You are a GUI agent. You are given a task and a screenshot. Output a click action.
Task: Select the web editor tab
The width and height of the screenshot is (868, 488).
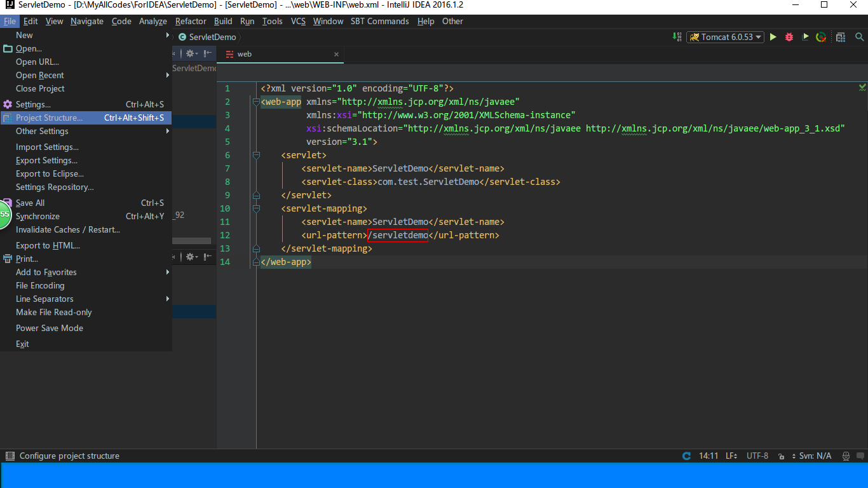click(280, 54)
